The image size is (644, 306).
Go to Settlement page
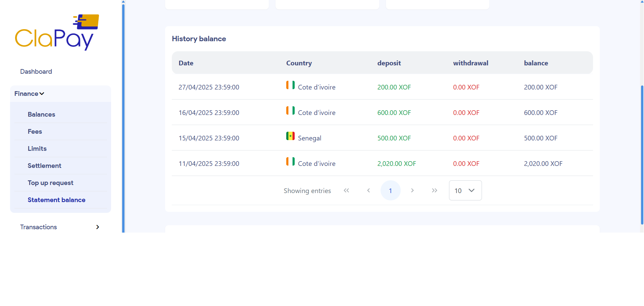[x=44, y=166]
